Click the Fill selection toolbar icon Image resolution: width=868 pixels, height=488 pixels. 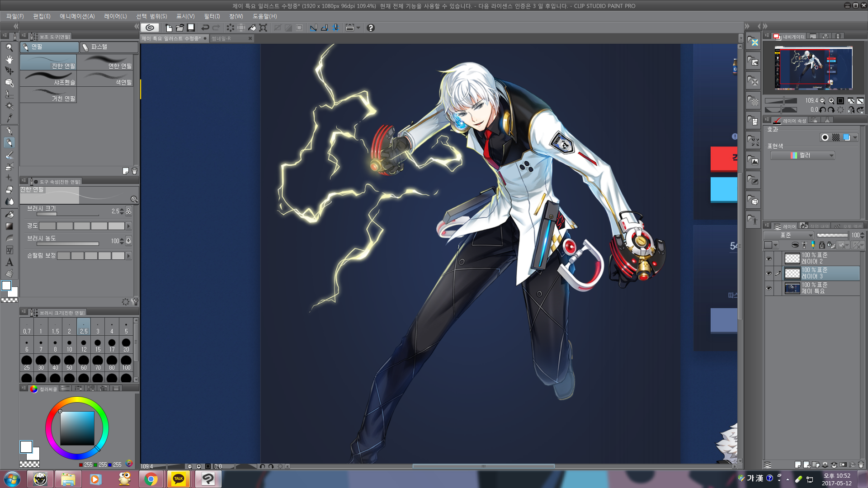(252, 28)
